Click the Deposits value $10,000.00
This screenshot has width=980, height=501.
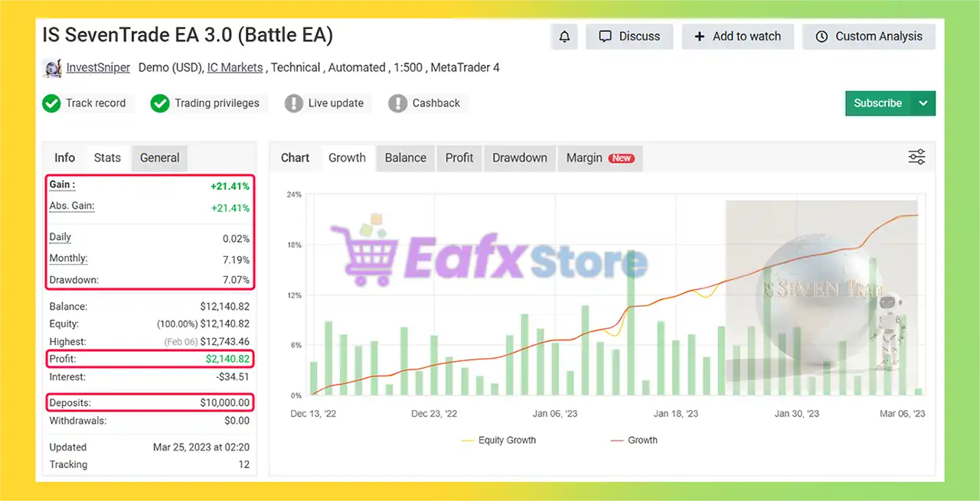pos(223,402)
